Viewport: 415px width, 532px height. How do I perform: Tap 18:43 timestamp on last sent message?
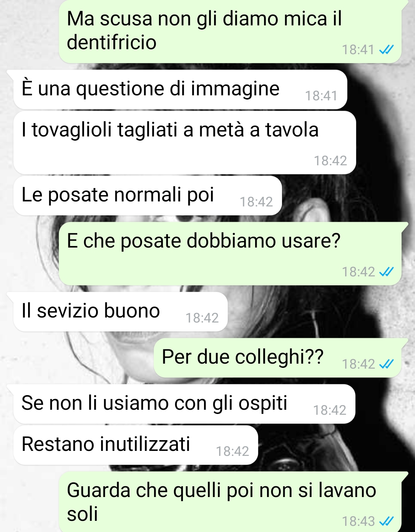(x=358, y=521)
